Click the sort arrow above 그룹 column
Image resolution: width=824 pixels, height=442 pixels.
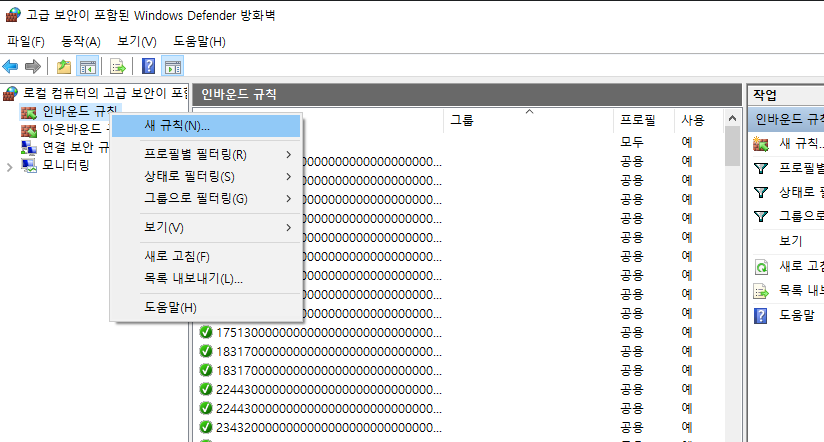[530, 112]
